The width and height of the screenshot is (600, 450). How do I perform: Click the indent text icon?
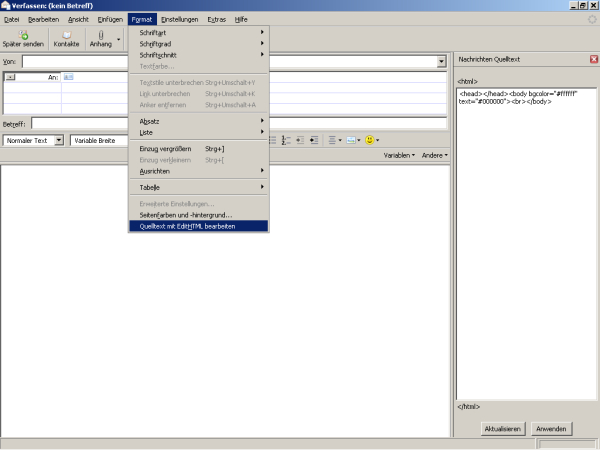pos(314,140)
